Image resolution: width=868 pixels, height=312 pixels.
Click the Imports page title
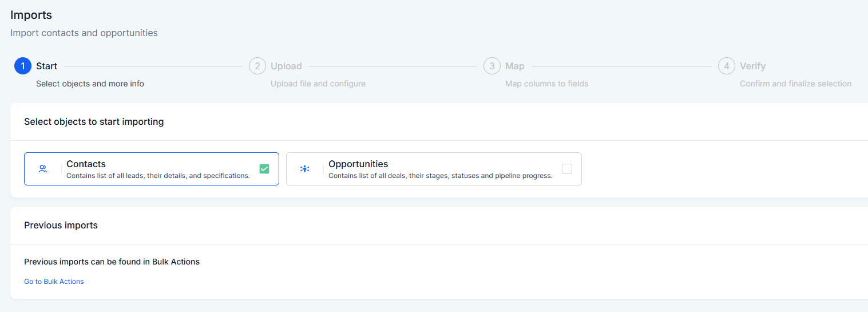tap(31, 15)
